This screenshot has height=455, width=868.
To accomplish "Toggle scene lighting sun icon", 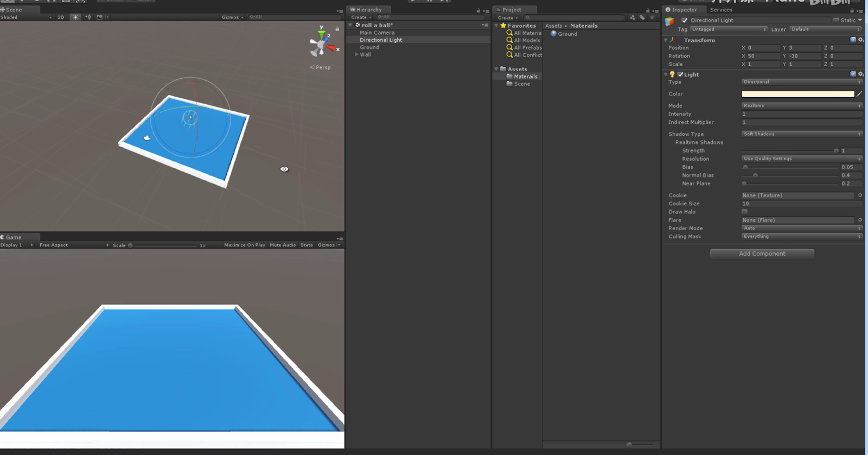I will pos(75,17).
